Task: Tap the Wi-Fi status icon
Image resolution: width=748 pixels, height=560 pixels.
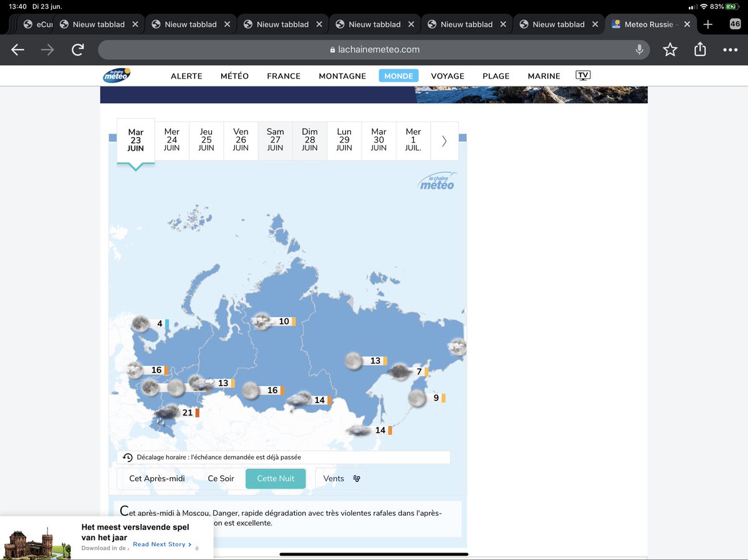Action: coord(703,6)
